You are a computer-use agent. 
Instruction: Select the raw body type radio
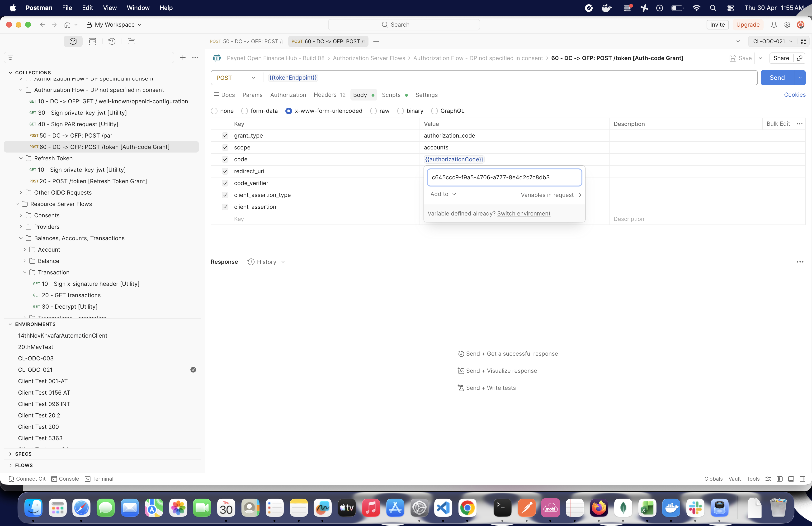373,111
